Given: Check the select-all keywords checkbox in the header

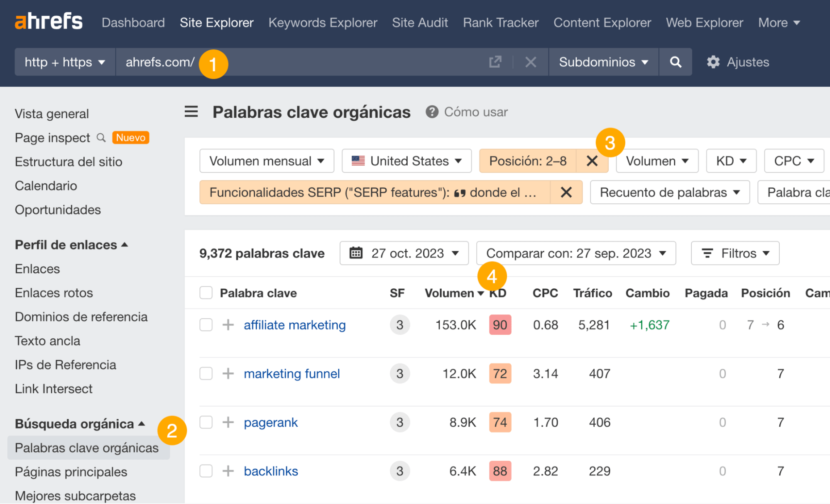Looking at the screenshot, I should [x=206, y=292].
